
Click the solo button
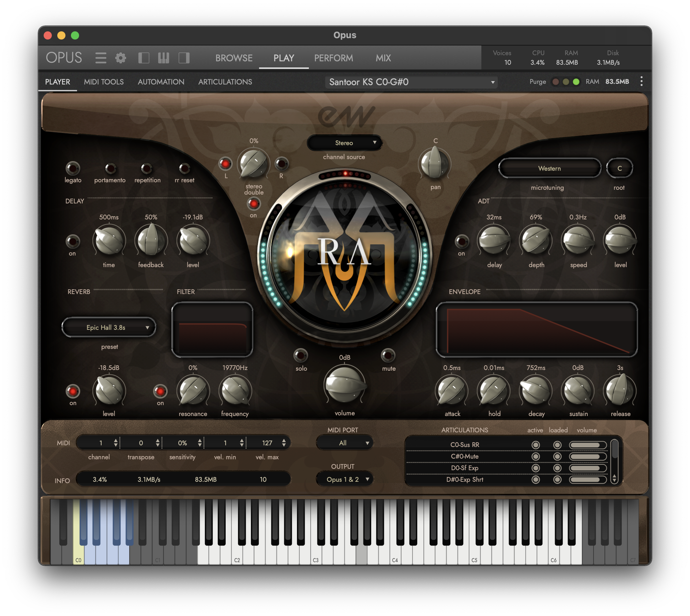[301, 355]
